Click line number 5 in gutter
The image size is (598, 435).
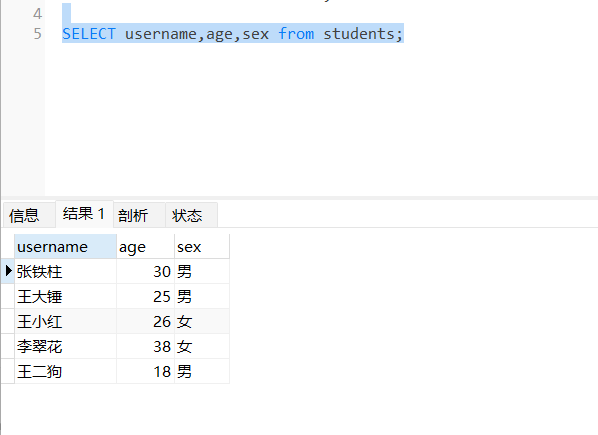pos(37,34)
